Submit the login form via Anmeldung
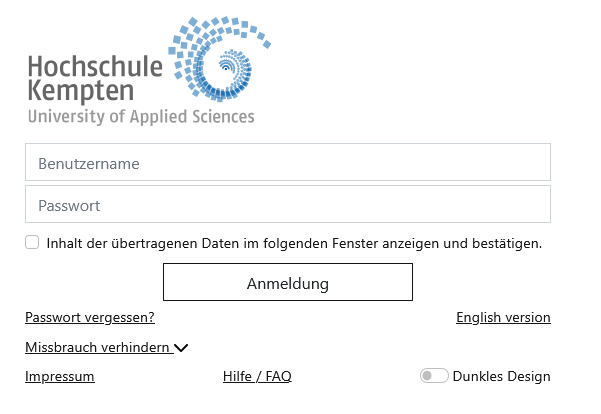This screenshot has height=414, width=601. (x=288, y=283)
